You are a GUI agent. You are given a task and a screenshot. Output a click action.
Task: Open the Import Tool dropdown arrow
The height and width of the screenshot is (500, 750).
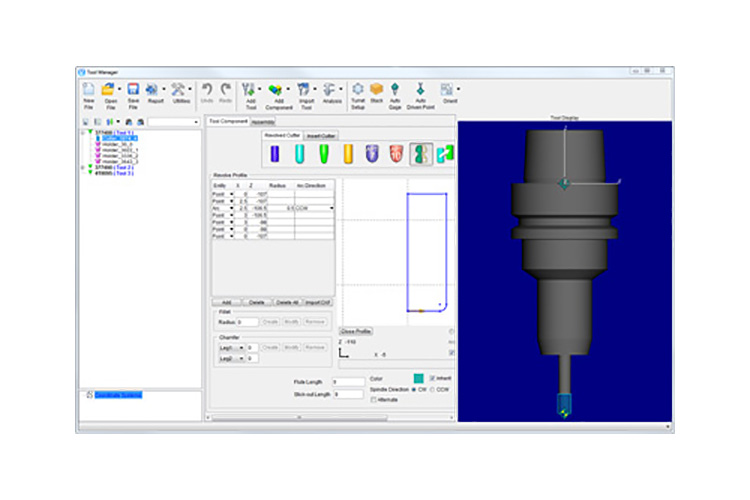coord(315,89)
